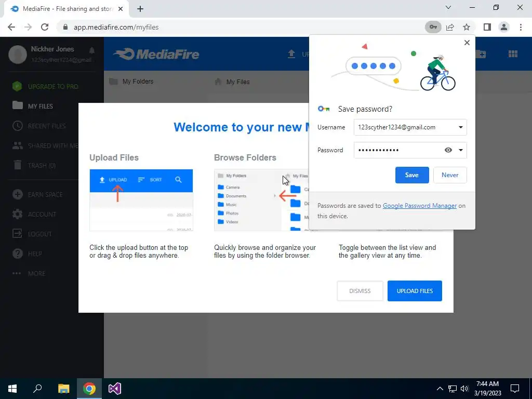Click the share page icon in address bar
The width and height of the screenshot is (532, 399).
pyautogui.click(x=450, y=27)
